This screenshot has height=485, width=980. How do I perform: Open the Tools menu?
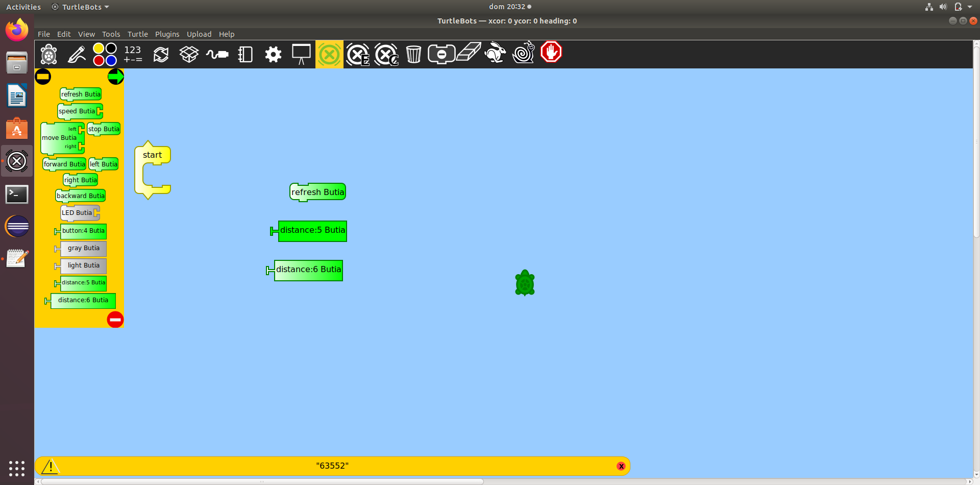point(111,34)
